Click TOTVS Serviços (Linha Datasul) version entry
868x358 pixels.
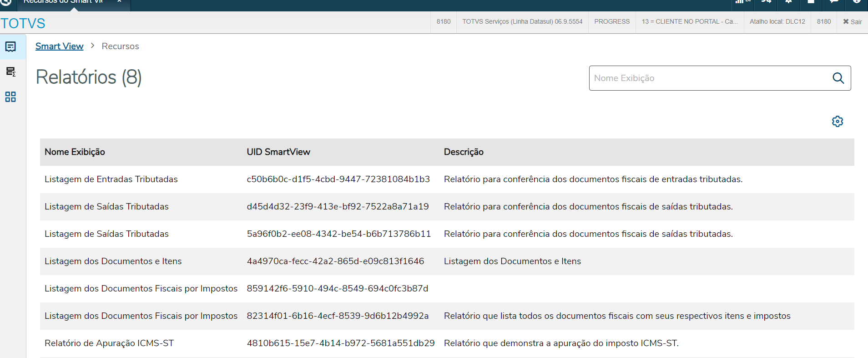point(522,21)
